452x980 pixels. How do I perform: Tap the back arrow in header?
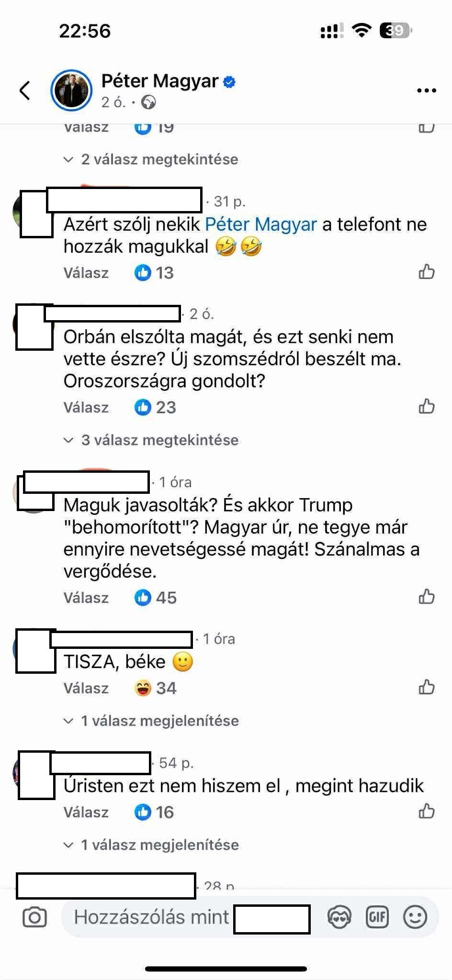tap(25, 90)
